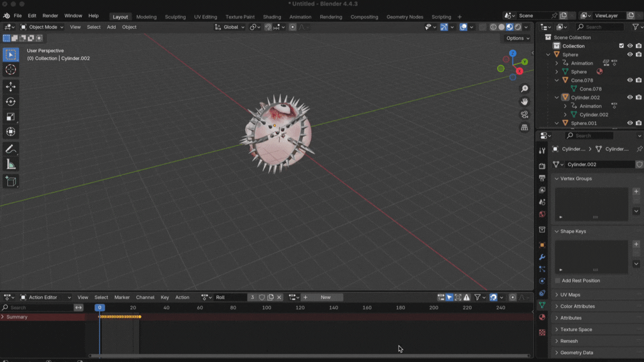Toggle visibility of Cylinder.002 object
The image size is (644, 362).
tap(629, 97)
